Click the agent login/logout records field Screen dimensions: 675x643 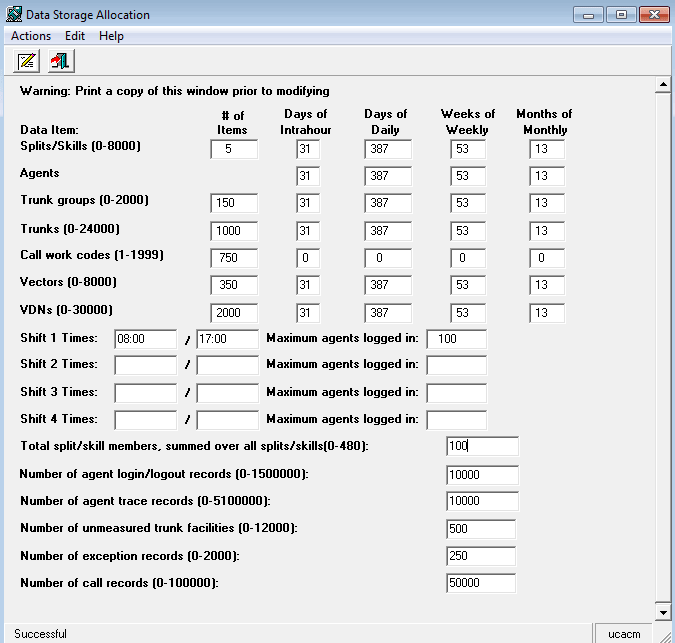[x=483, y=475]
